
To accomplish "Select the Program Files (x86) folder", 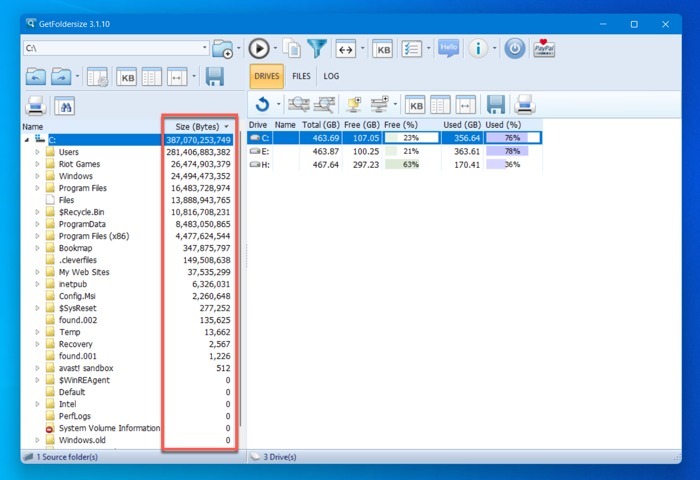I will point(94,236).
